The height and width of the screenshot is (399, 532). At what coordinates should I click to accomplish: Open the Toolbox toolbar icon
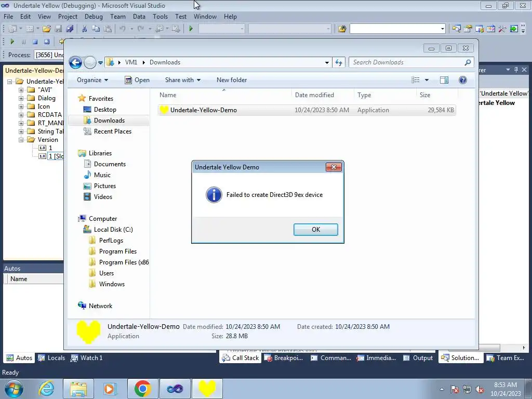click(491, 29)
